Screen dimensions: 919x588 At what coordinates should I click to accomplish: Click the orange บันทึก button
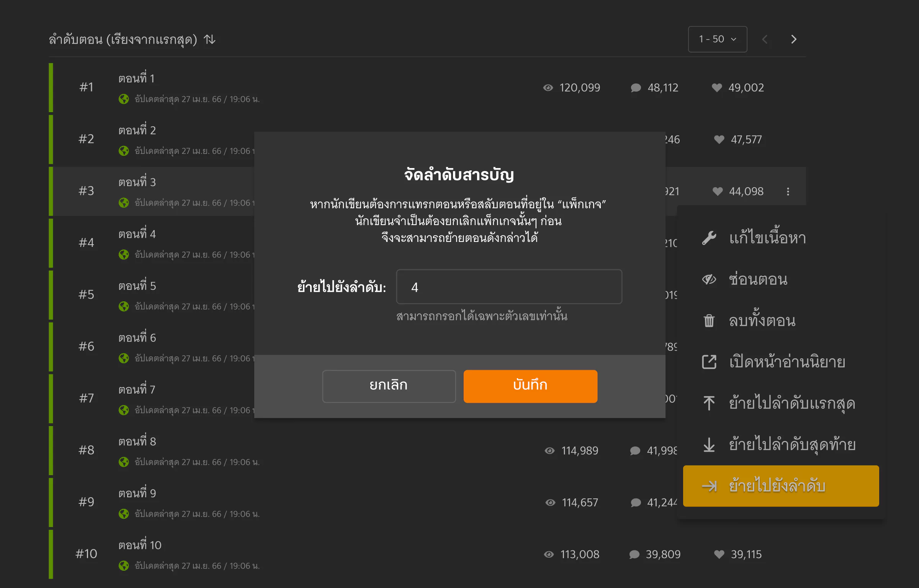click(530, 386)
